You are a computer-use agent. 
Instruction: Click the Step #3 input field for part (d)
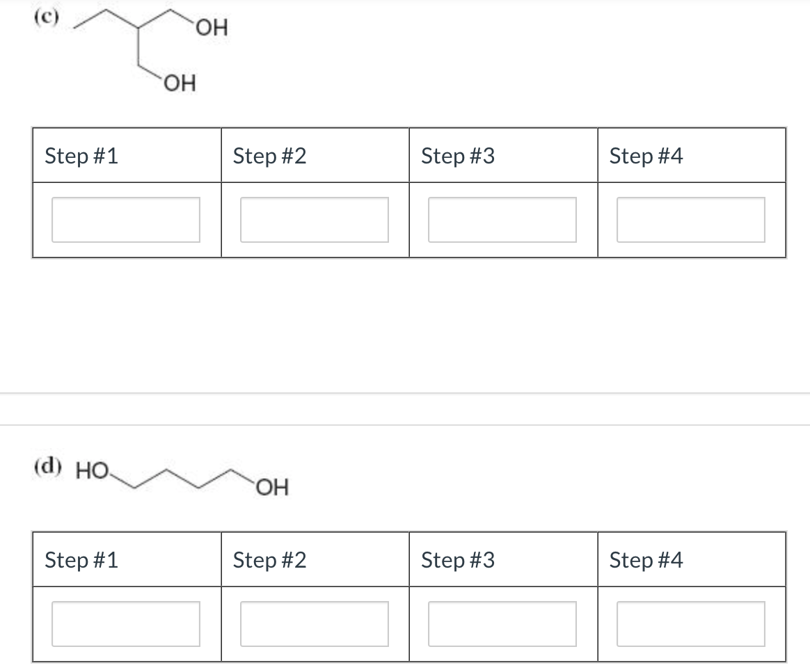[502, 623]
